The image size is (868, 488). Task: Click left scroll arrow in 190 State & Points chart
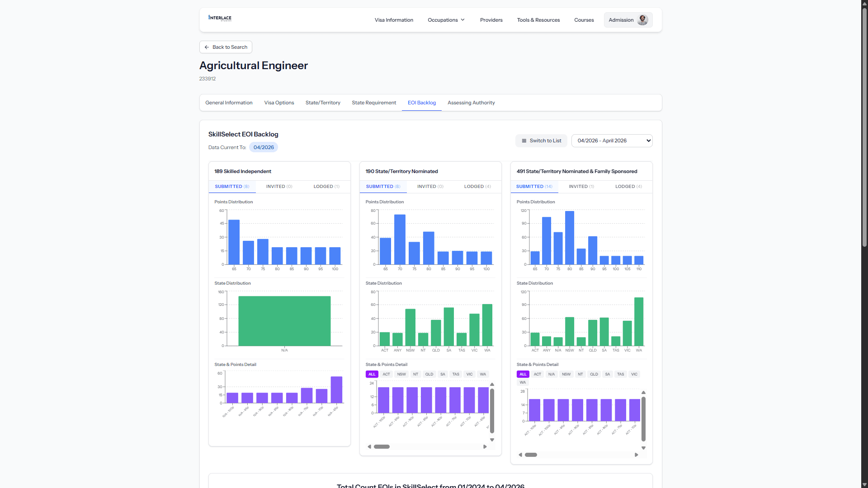click(x=369, y=447)
